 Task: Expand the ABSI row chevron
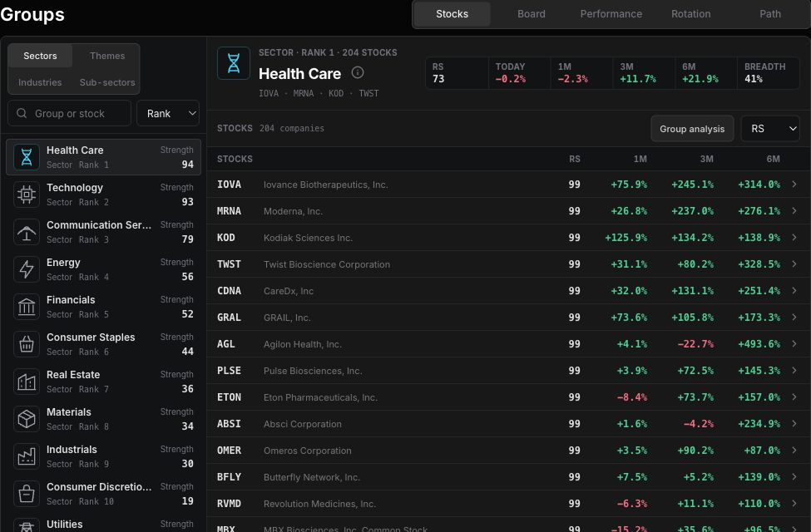tap(794, 423)
